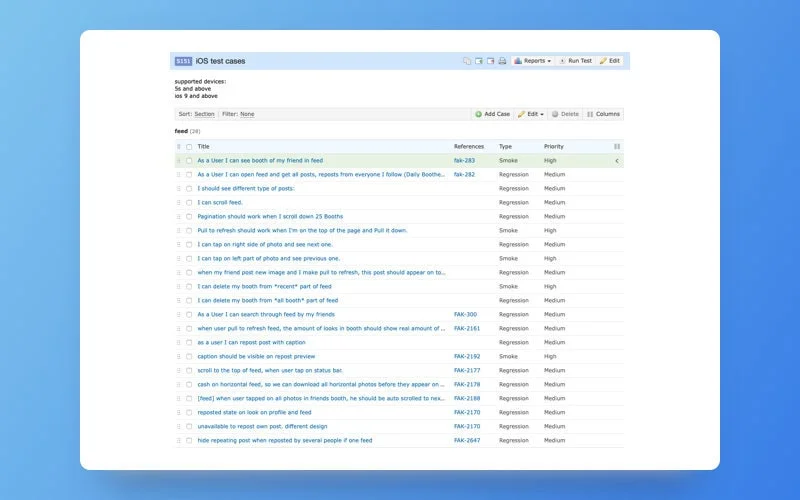Open the FAK-2188 reference link

[x=467, y=398]
